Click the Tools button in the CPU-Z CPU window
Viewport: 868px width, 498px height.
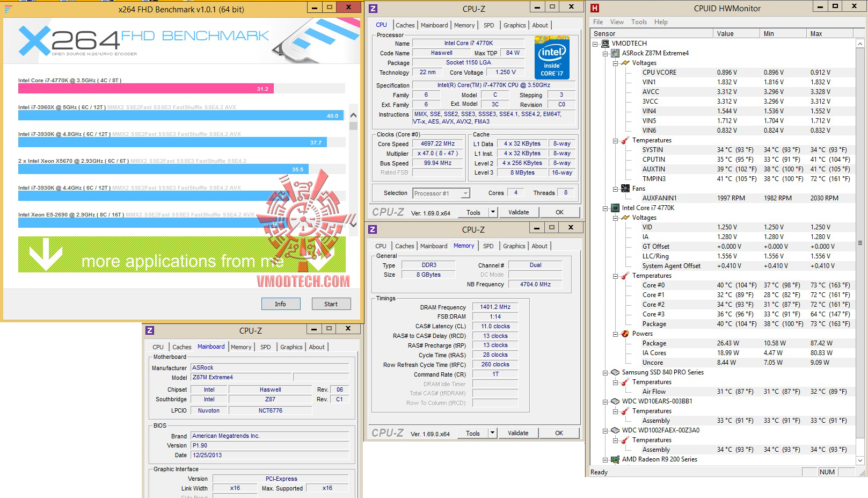click(473, 212)
